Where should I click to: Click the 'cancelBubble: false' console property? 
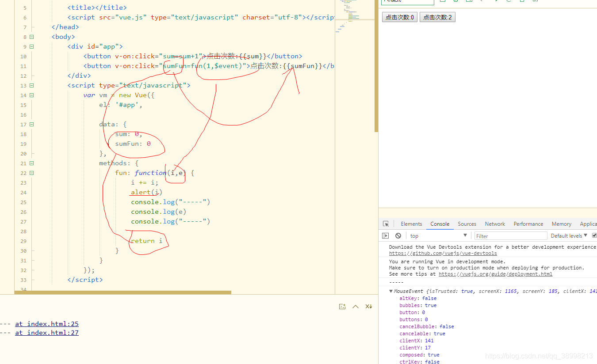point(427,326)
